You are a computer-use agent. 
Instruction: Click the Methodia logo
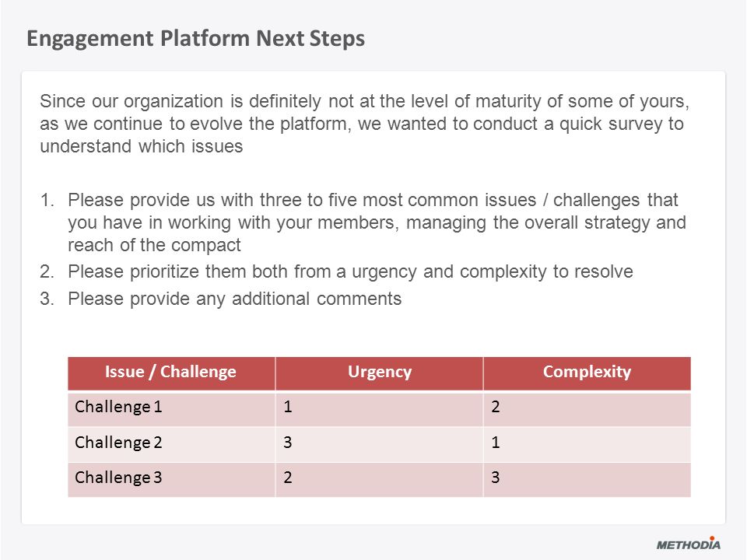pyautogui.click(x=688, y=544)
